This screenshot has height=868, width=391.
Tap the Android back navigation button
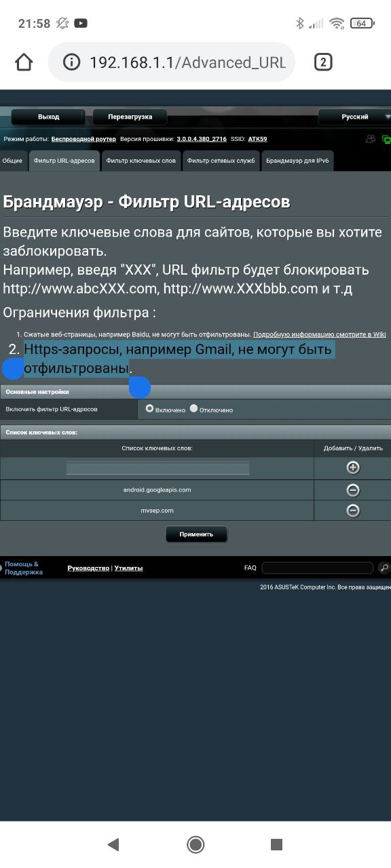(113, 844)
